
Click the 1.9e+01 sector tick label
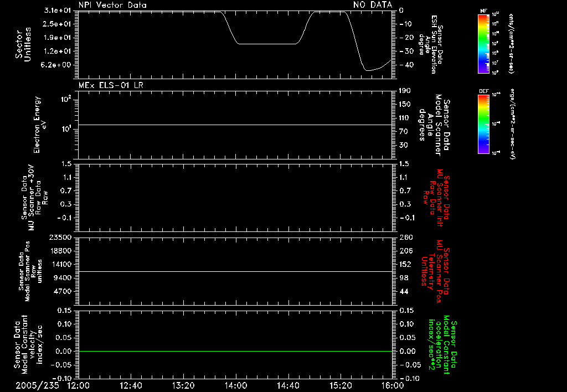click(x=58, y=38)
